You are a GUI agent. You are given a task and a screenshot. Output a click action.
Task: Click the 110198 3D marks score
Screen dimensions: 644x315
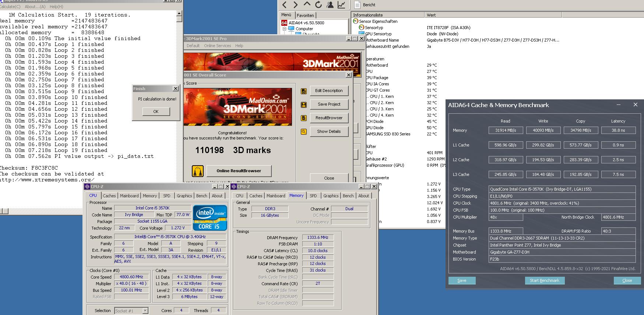[233, 150]
